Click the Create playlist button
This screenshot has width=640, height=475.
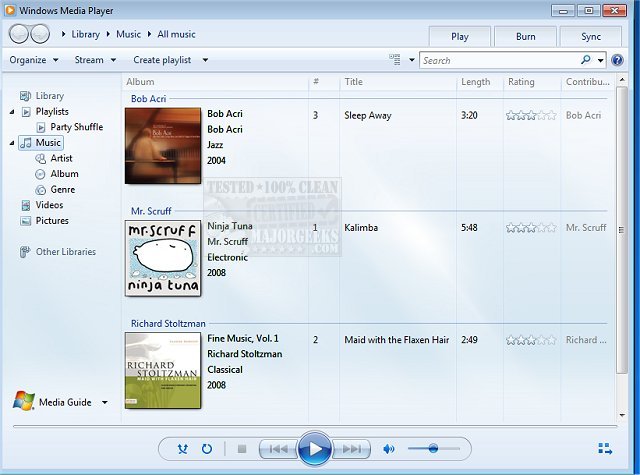162,60
